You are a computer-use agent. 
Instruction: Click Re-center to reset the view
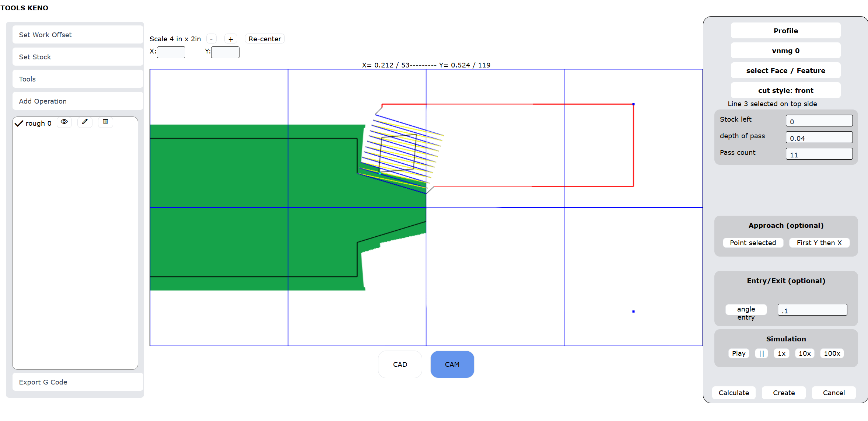[x=265, y=39]
